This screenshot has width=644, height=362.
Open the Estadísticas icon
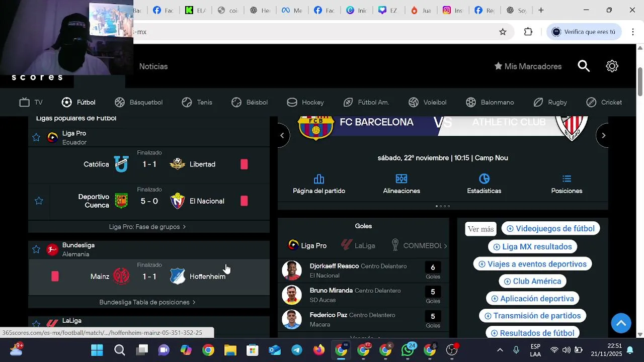coord(485,179)
